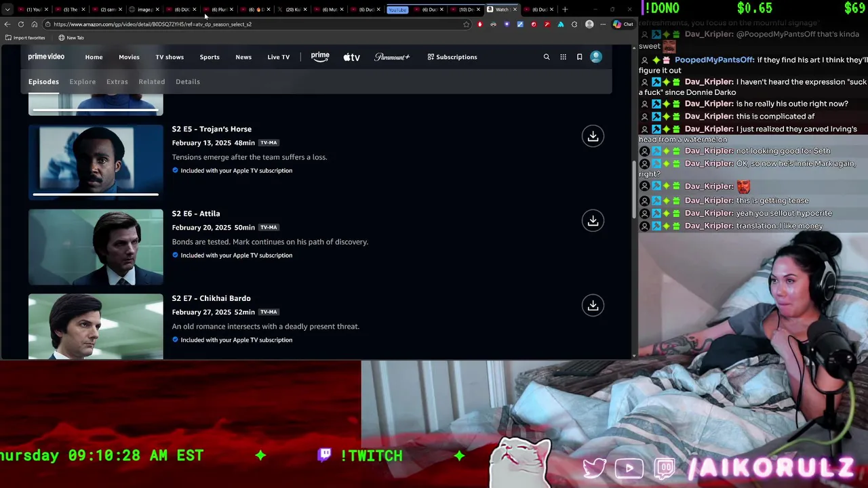Download episode S2 E7 Chikhai Bardo
Screen dimensions: 868x488
pos(593,306)
